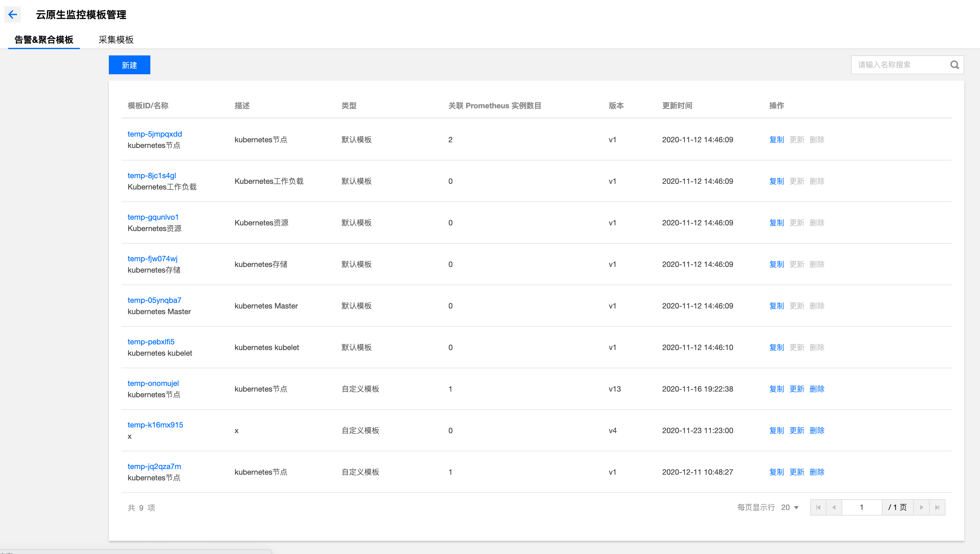The height and width of the screenshot is (554, 980).
Task: Go to next page arrow icon
Action: [922, 507]
